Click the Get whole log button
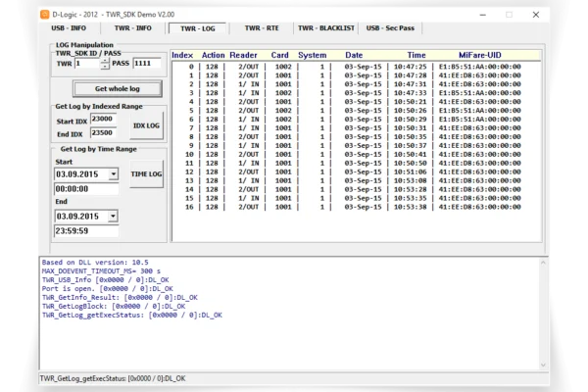588x392 pixels. [x=118, y=89]
